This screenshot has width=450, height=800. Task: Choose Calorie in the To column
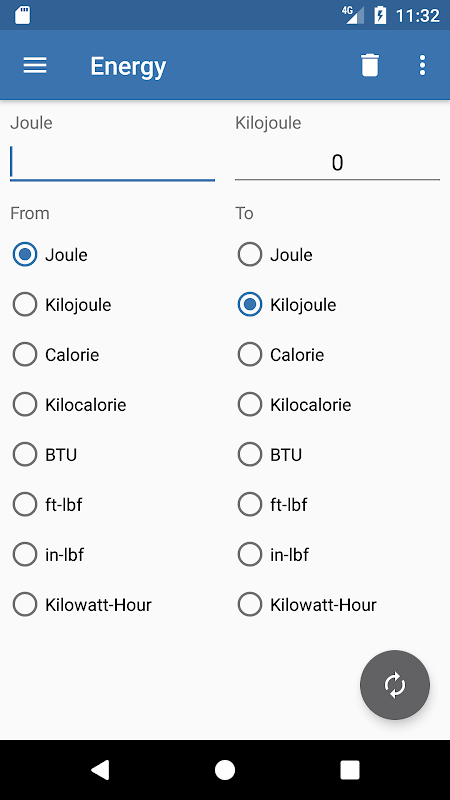281,355
